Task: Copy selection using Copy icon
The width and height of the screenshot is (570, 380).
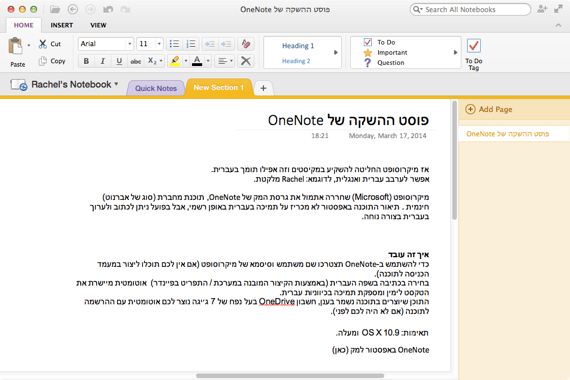Action: coord(43,61)
